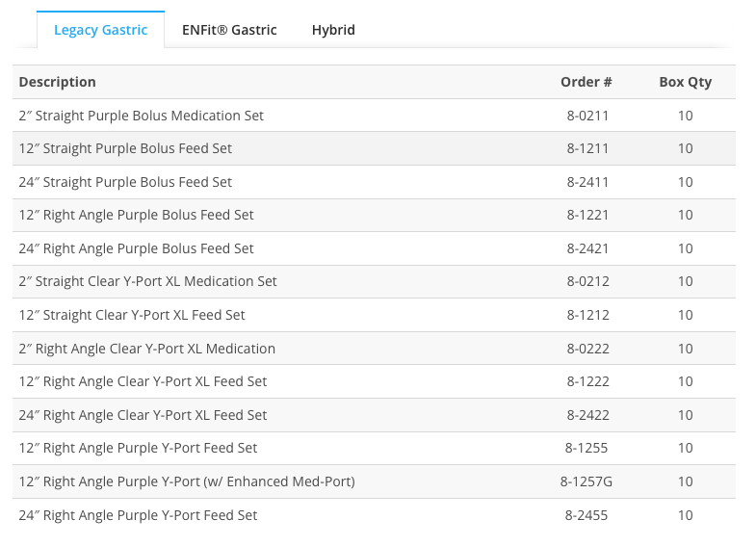Select the Enhanced Med-Port Y-Port row
The width and height of the screenshot is (756, 546).
pos(187,481)
